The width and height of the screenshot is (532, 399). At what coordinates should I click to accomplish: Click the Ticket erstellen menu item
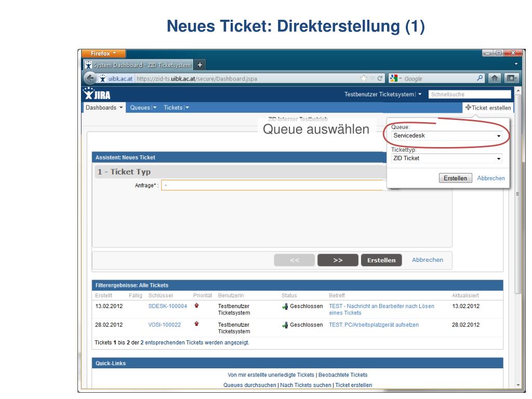[488, 108]
